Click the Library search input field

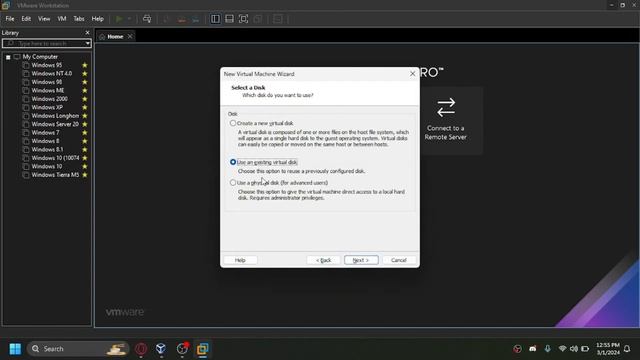pyautogui.click(x=44, y=43)
